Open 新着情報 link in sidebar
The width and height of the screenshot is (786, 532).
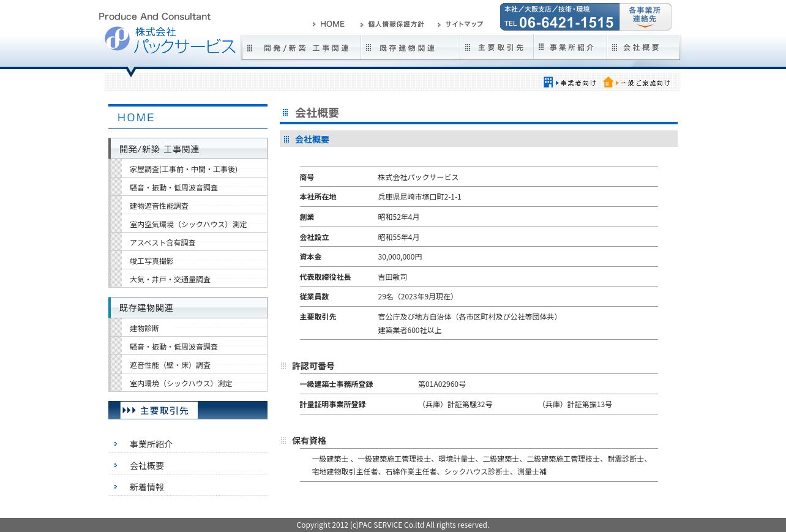point(146,487)
